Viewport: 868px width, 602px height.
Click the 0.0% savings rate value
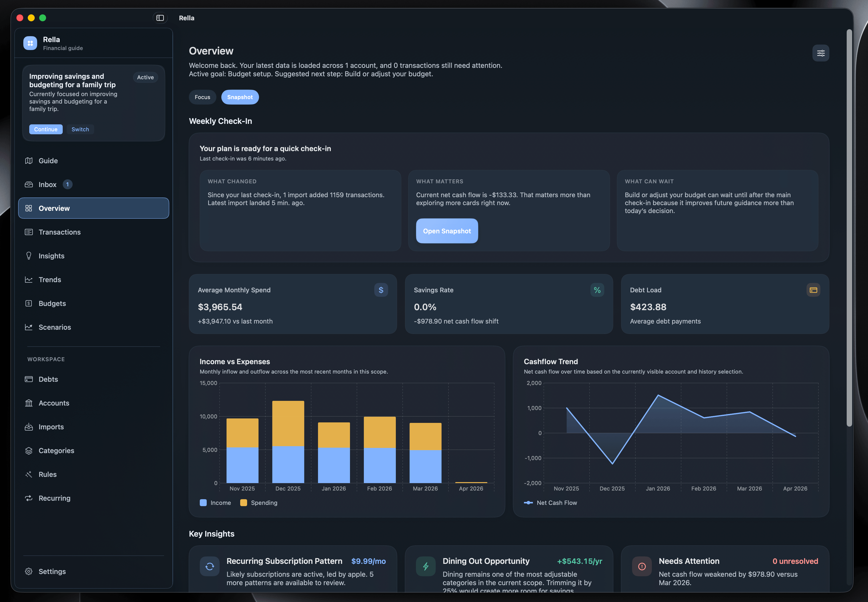point(425,307)
